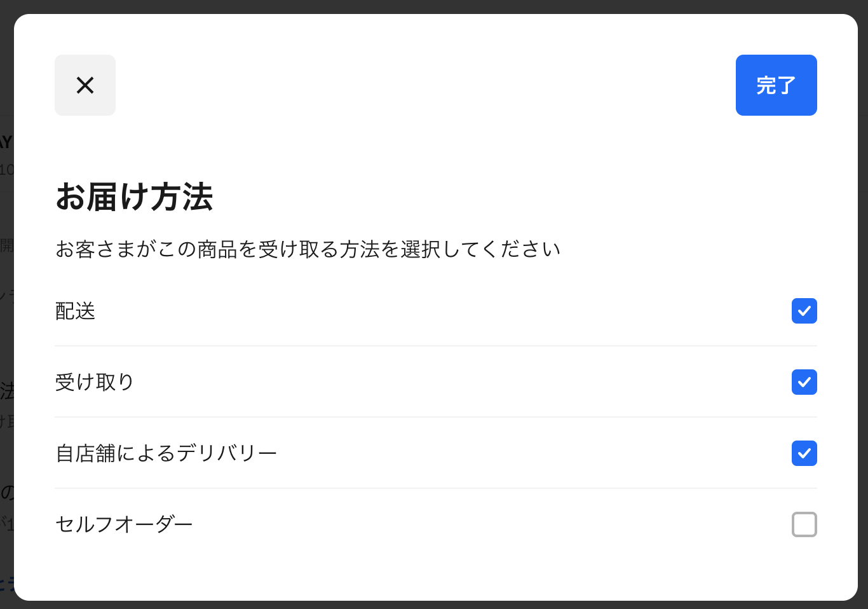868x609 pixels.
Task: Click the 完了 text inside the blue button
Action: click(x=776, y=85)
